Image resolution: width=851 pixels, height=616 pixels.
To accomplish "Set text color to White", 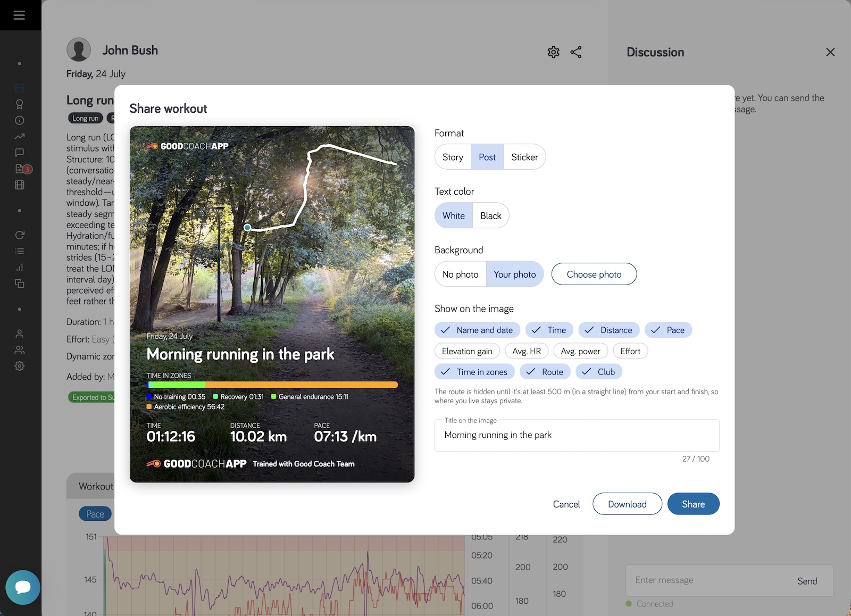I will tap(454, 215).
